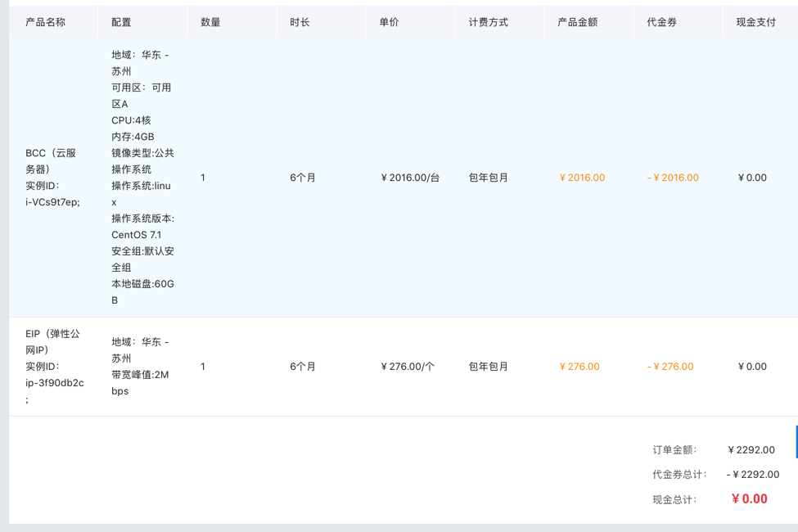Click the 代金券总计 label
The height and width of the screenshot is (532, 798).
[x=679, y=475]
